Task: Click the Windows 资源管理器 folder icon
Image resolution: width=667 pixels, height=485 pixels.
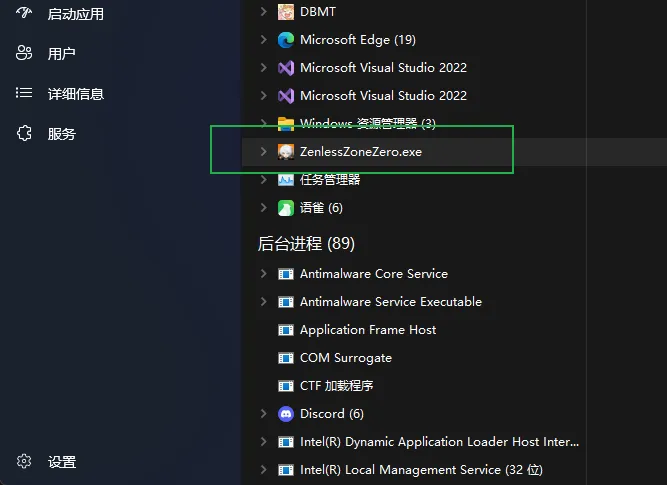Action: (285, 124)
